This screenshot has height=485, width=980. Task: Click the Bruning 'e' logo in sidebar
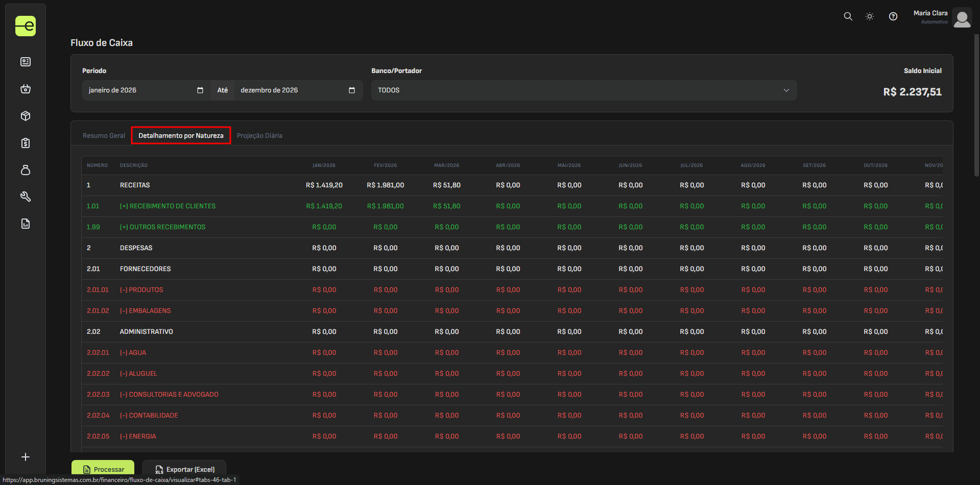26,26
